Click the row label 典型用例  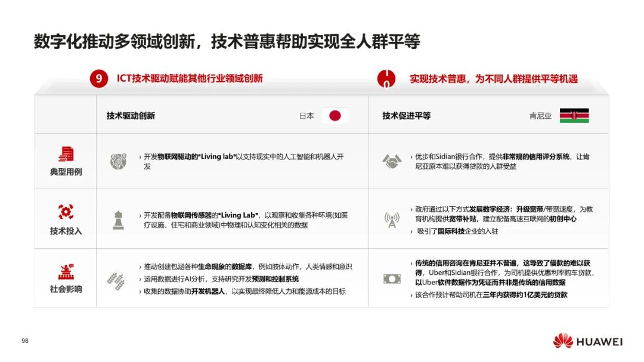point(66,172)
